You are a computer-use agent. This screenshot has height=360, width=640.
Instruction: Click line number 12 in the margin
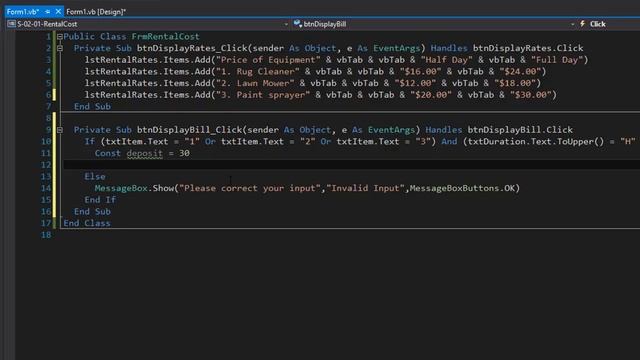(46, 165)
